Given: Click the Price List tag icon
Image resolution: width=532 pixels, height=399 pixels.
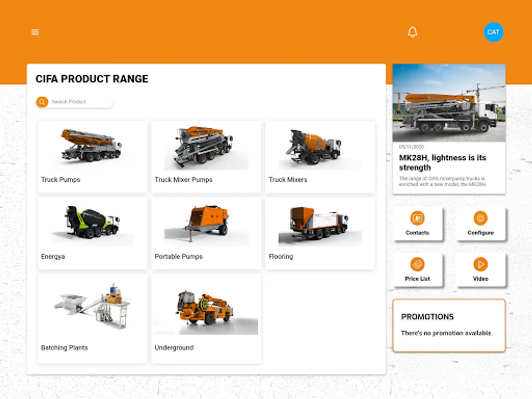Looking at the screenshot, I should (x=417, y=265).
